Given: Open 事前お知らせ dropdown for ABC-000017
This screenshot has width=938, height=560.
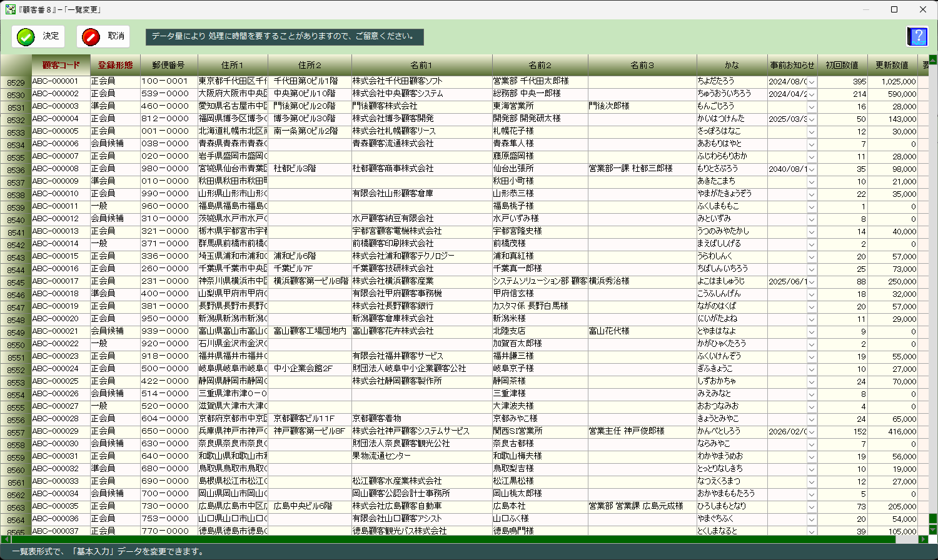Looking at the screenshot, I should click(x=812, y=282).
